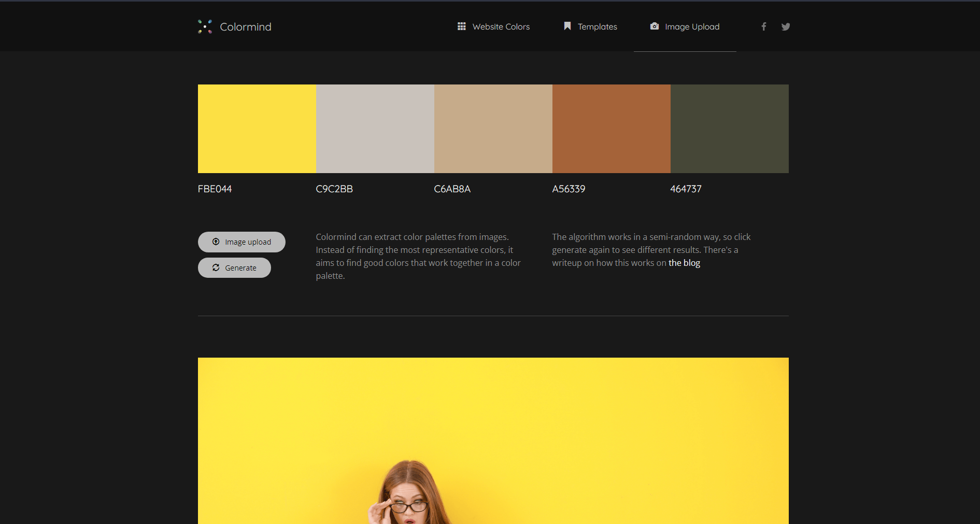Click the 'The algorithm works in a semi-random way' text
Screen dimensions: 980x524
click(x=651, y=250)
